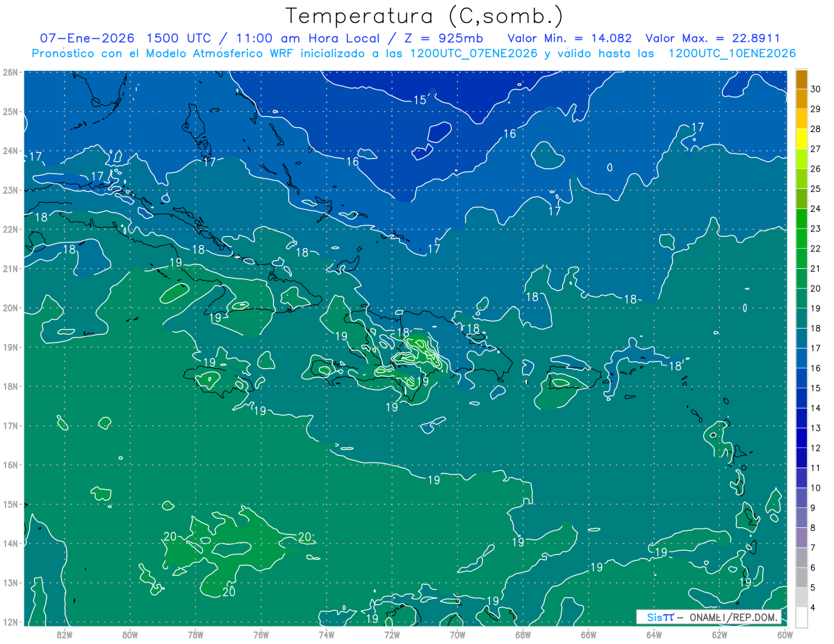Click longitude axis label '62W'
This screenshot has width=834, height=644.
click(x=719, y=634)
